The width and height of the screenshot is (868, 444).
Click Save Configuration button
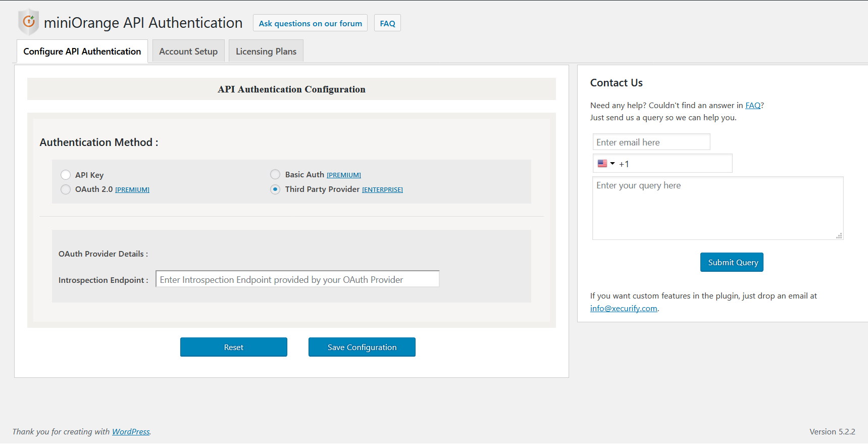(362, 347)
